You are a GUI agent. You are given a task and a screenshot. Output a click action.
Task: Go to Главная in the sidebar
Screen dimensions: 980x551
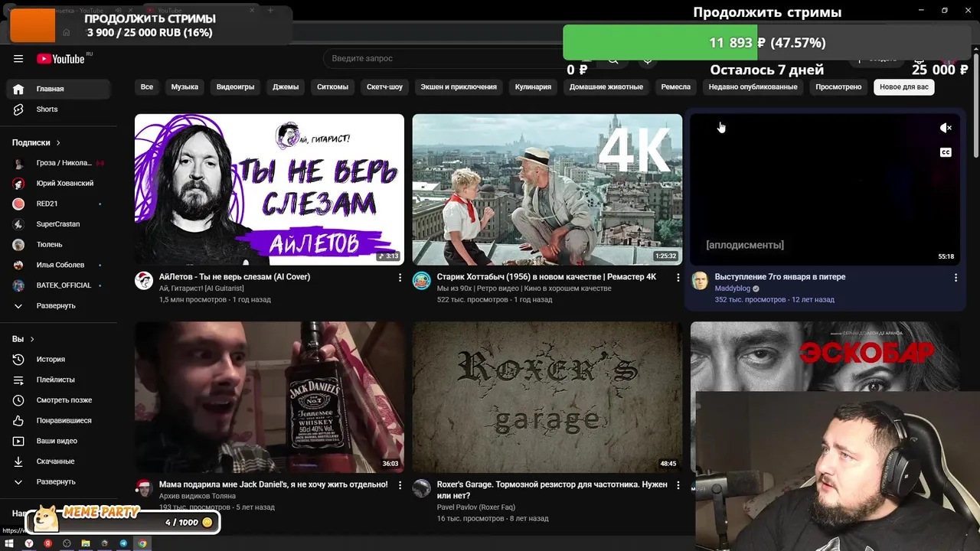click(58, 89)
